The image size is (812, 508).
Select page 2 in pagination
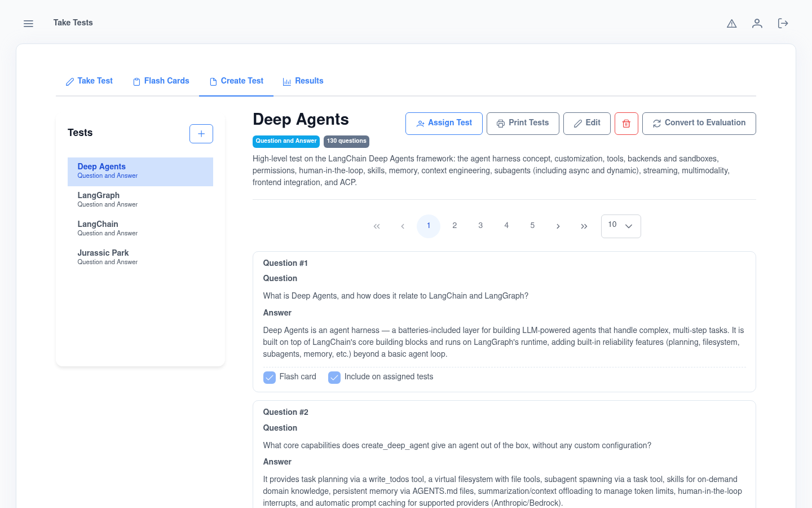[x=454, y=226]
